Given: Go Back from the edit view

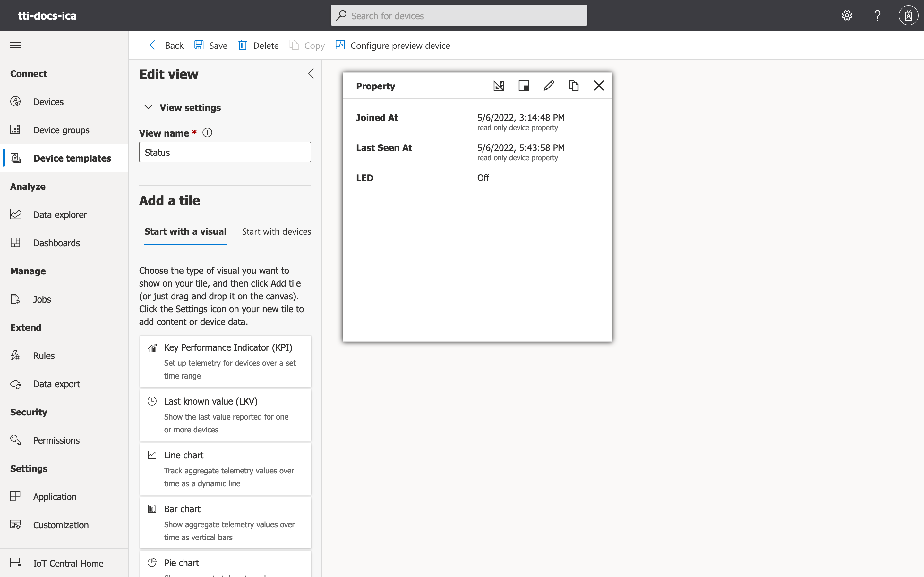Looking at the screenshot, I should coord(167,46).
